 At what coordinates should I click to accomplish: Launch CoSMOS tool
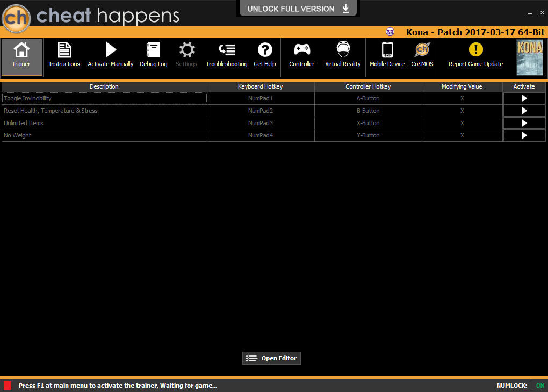click(422, 55)
